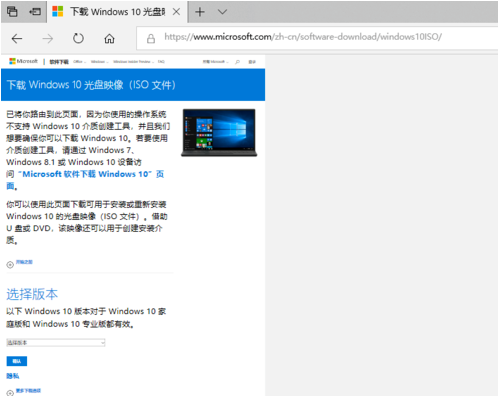
Task: Click the 登录 sign-in link
Action: click(252, 62)
